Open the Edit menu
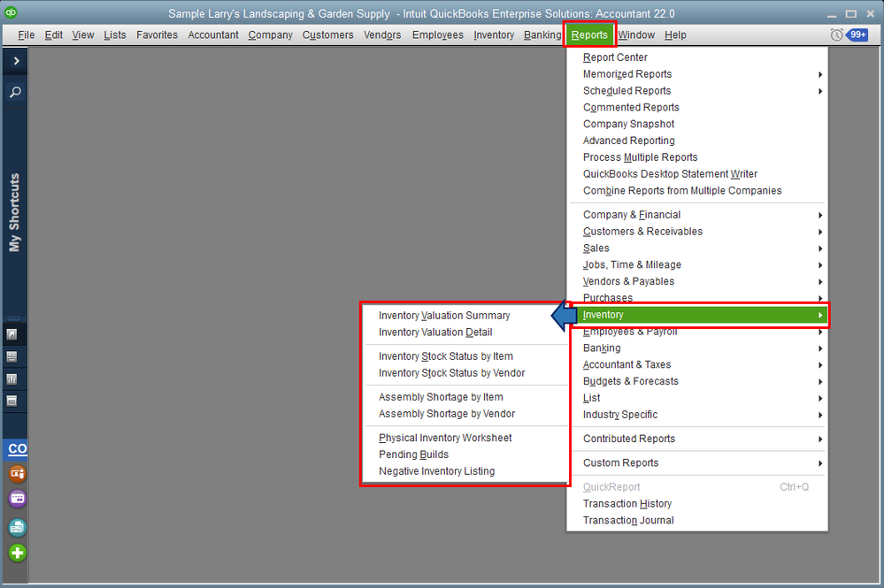 54,34
